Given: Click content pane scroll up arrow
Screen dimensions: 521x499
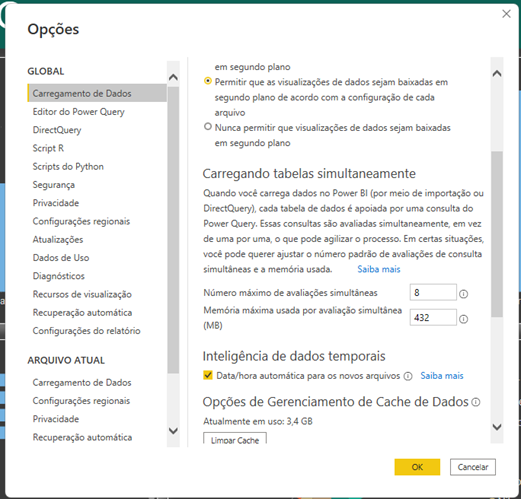Looking at the screenshot, I should (497, 73).
